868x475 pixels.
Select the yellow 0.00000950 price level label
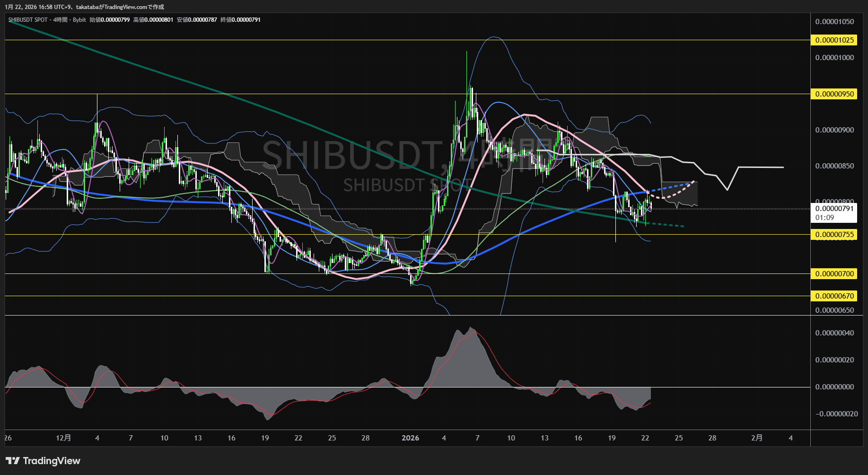tap(834, 94)
